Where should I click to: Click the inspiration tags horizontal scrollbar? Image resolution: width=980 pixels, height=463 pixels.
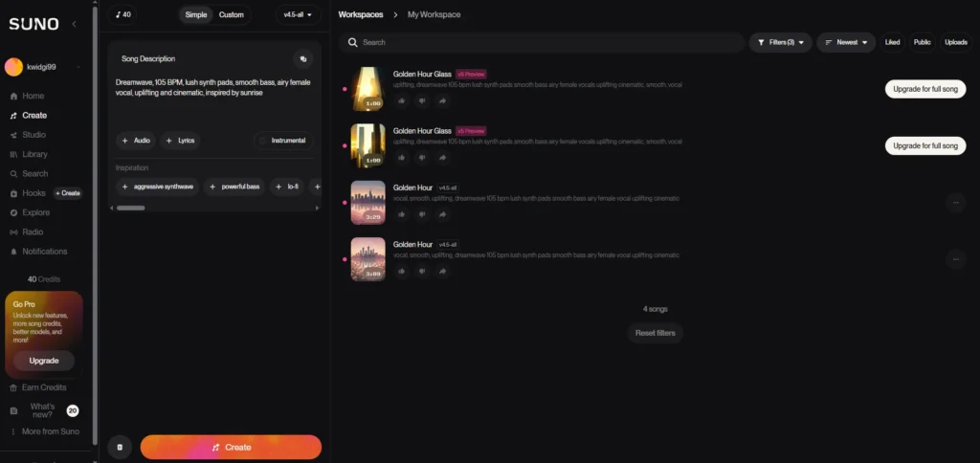coord(130,208)
